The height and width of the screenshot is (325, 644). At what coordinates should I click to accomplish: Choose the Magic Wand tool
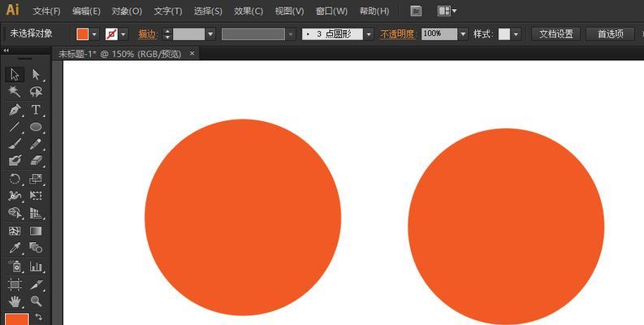tap(15, 92)
